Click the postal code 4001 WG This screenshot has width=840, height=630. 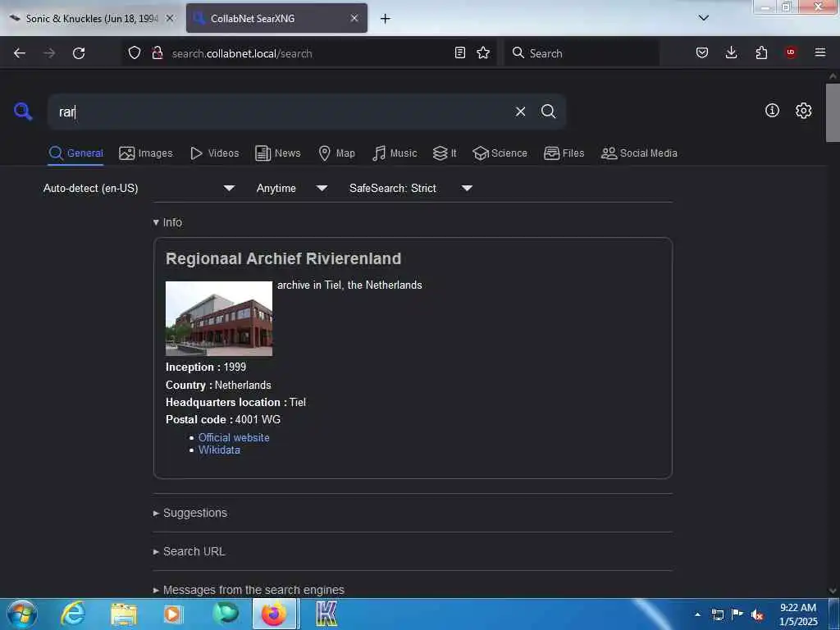258,419
